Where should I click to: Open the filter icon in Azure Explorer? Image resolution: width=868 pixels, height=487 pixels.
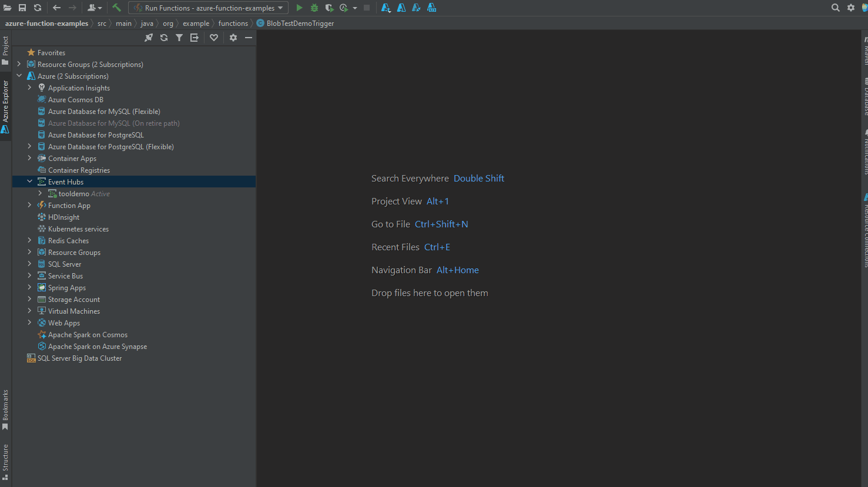click(179, 37)
